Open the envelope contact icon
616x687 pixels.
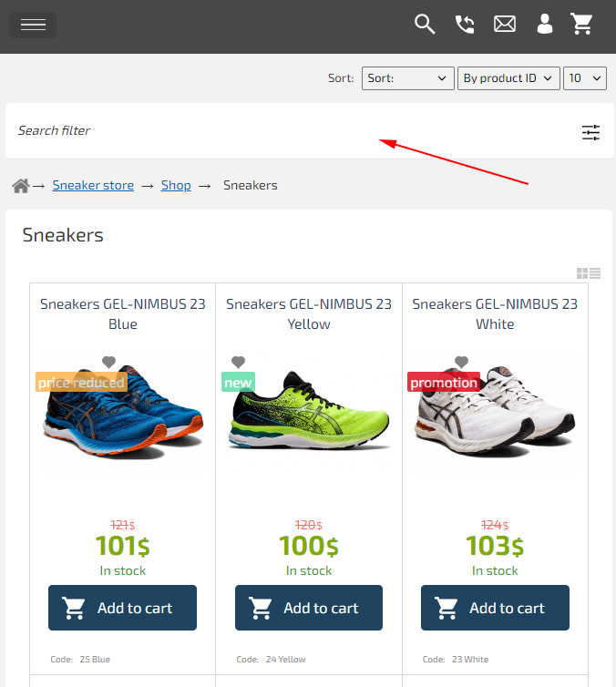(x=505, y=25)
